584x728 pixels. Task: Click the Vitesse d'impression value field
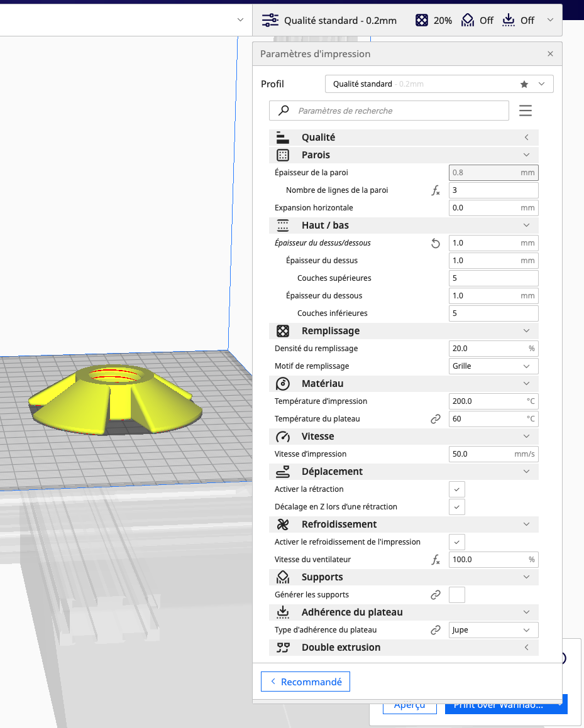pos(493,454)
